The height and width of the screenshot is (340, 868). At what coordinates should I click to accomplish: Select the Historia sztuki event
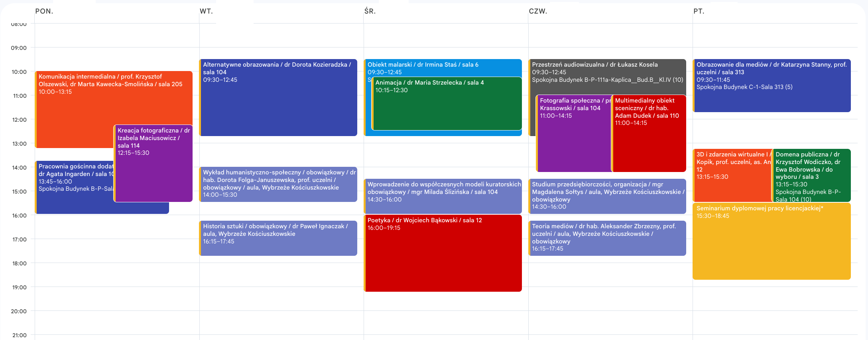tap(278, 238)
